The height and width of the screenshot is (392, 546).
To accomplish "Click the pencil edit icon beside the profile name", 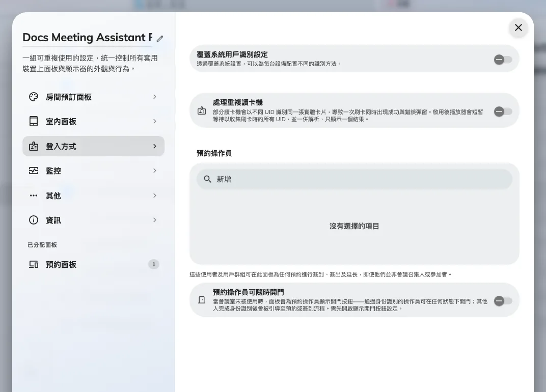I will coord(160,39).
